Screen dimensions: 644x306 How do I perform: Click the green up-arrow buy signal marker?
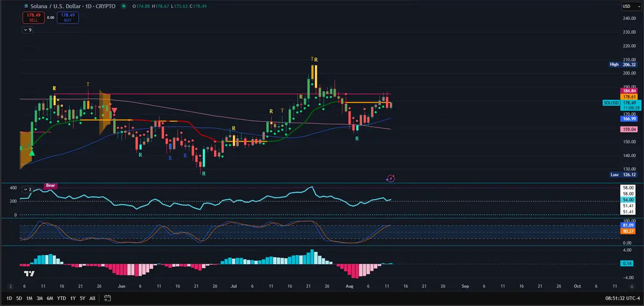[32, 154]
